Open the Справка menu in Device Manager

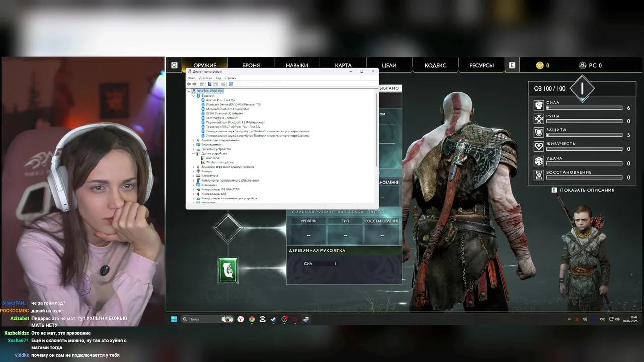click(230, 78)
